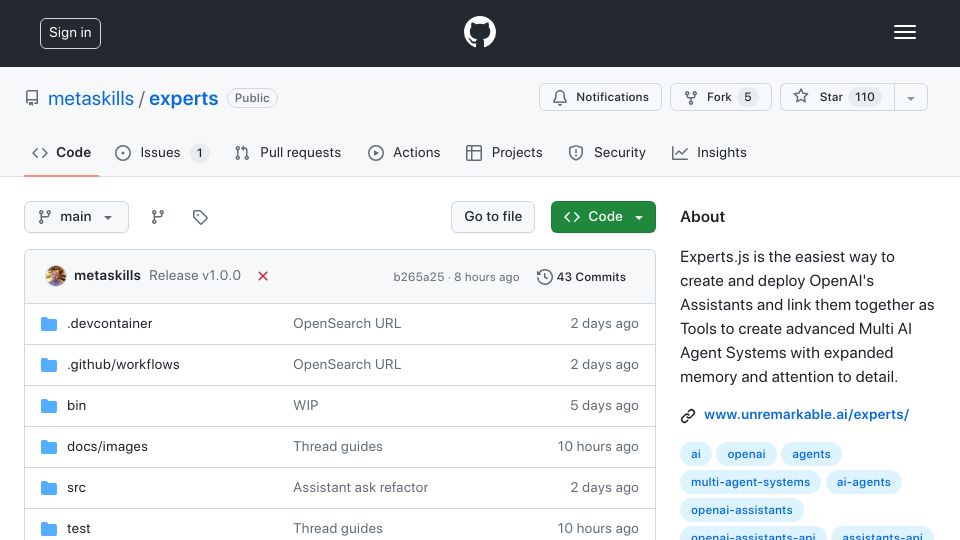Open the metaskills commit author link

[107, 276]
